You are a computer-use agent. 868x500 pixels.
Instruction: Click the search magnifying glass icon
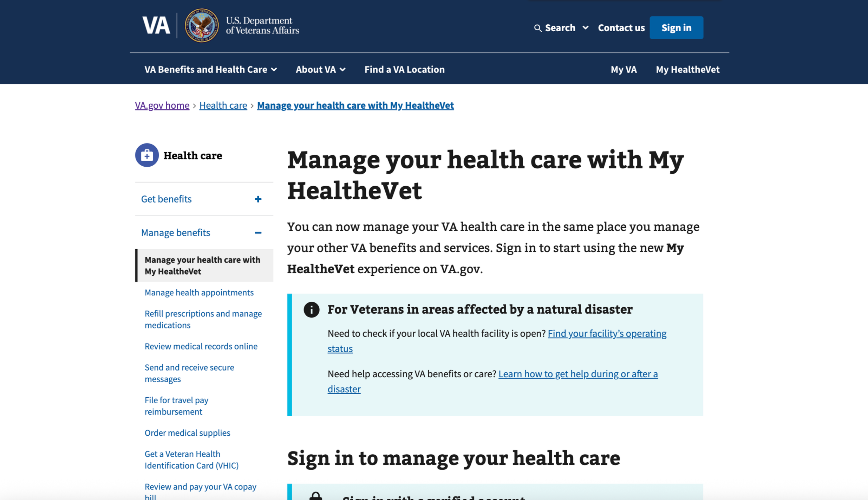(537, 28)
